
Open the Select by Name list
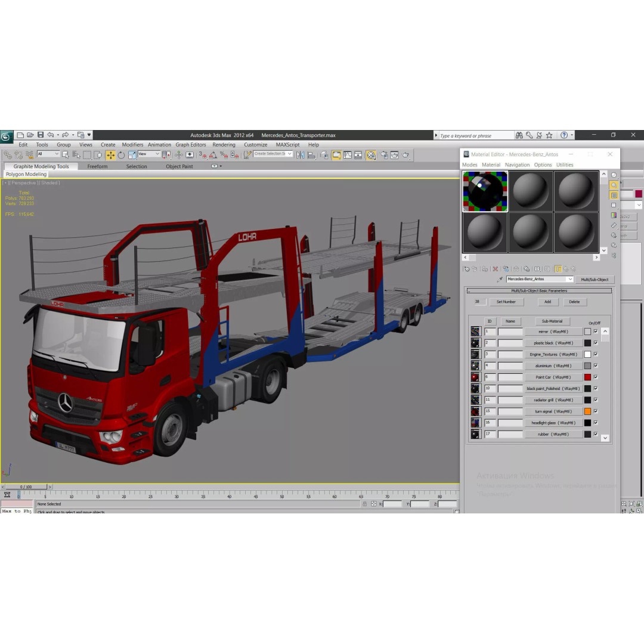[x=76, y=155]
